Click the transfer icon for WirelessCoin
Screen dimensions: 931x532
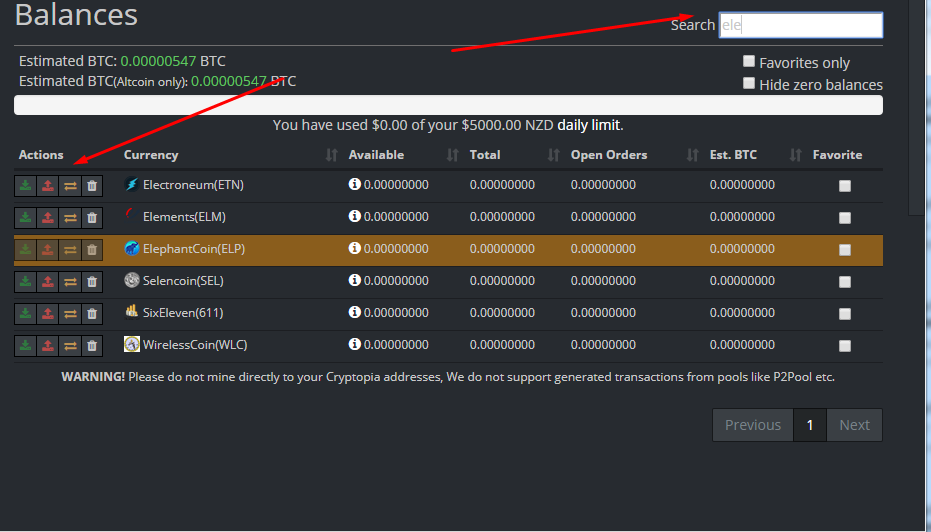[x=70, y=345]
